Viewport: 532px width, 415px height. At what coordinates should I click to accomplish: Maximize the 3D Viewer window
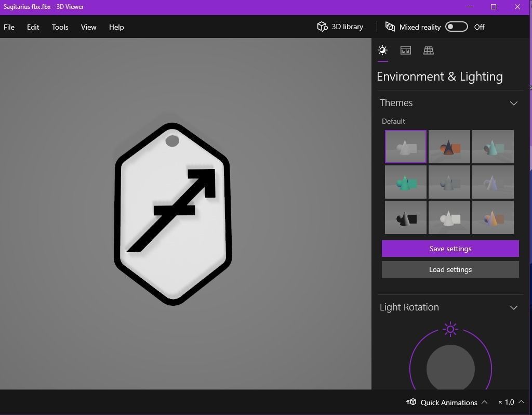494,7
